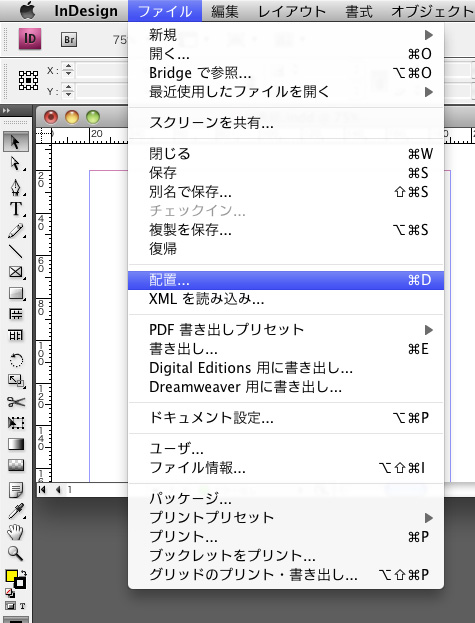Viewport: 475px width, 623px height.
Task: Select the Gradient Swatch tool
Action: 15,444
